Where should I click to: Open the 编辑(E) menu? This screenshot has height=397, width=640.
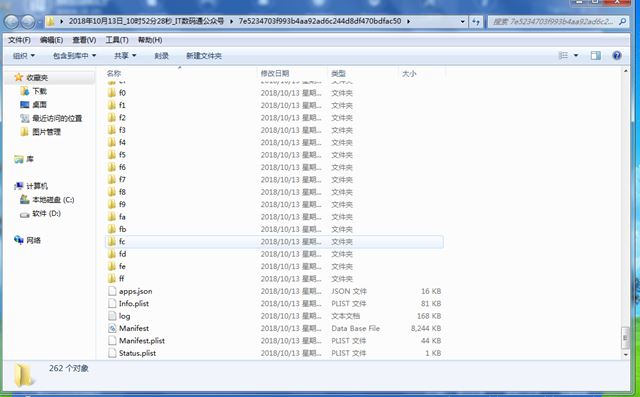tap(51, 40)
